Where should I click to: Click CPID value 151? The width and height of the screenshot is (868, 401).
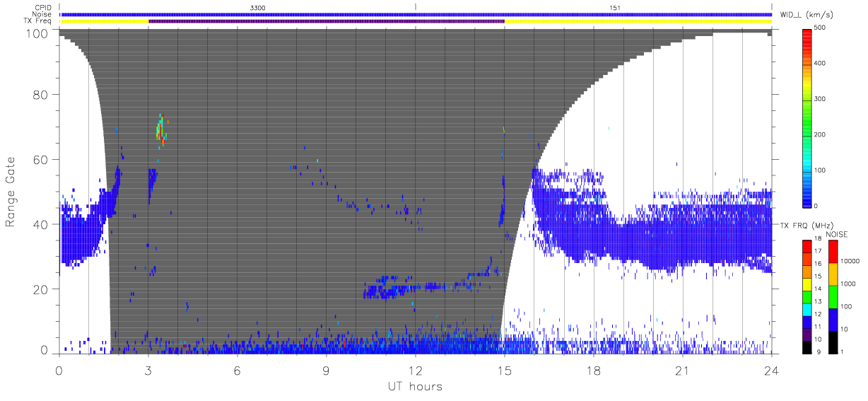tap(615, 7)
